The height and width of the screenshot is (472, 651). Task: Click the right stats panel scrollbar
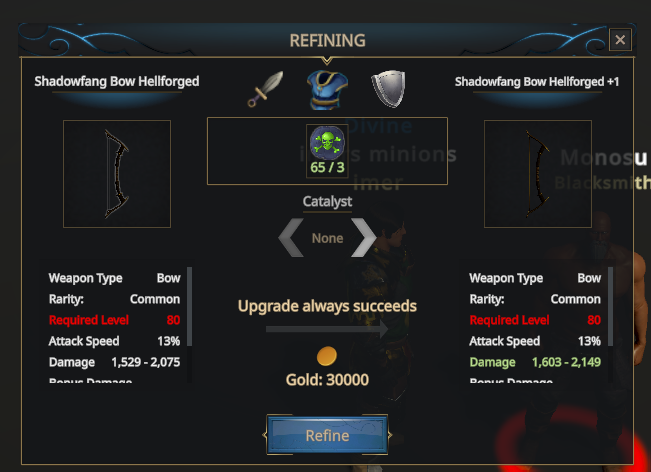tap(610, 306)
